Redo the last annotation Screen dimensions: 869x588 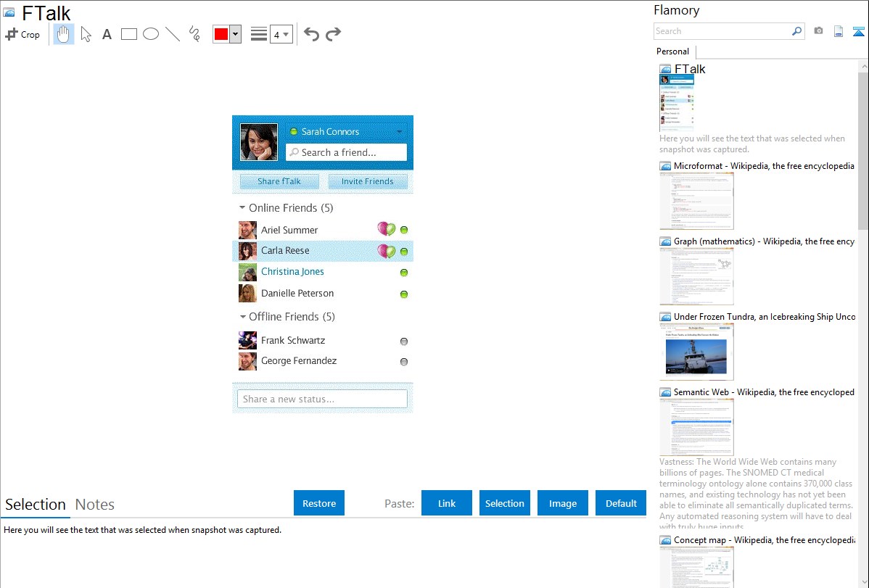click(333, 34)
